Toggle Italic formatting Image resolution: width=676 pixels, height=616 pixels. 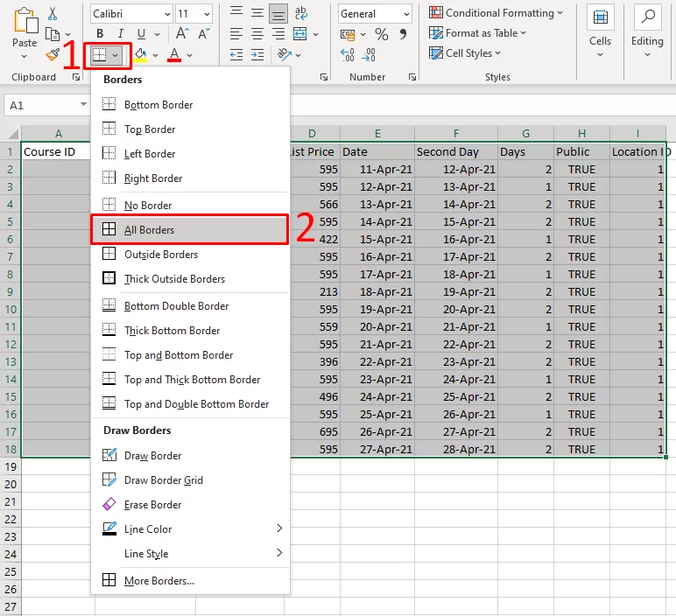(121, 33)
